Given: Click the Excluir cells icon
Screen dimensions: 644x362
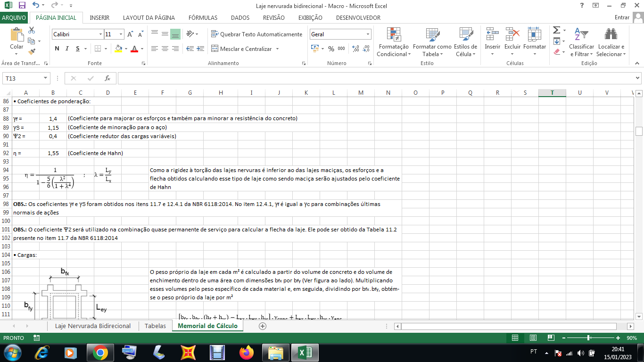Looking at the screenshot, I should click(x=512, y=34).
